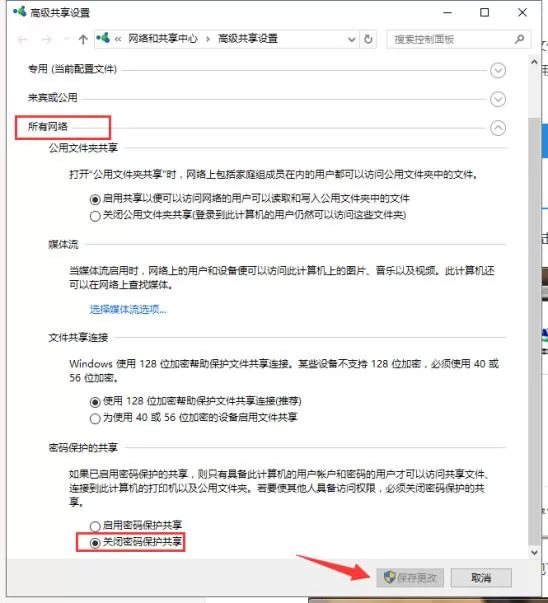The image size is (548, 603).
Task: Refresh the address bar location
Action: tap(368, 39)
